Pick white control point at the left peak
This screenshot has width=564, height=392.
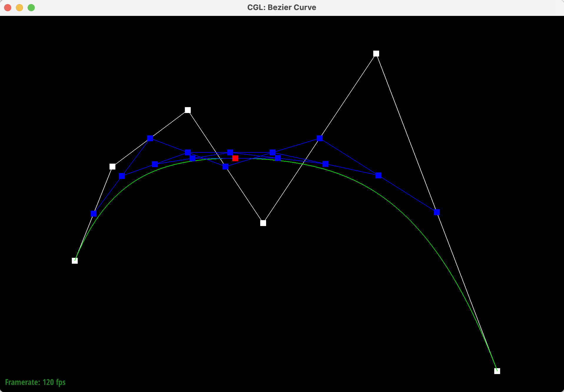click(x=188, y=110)
